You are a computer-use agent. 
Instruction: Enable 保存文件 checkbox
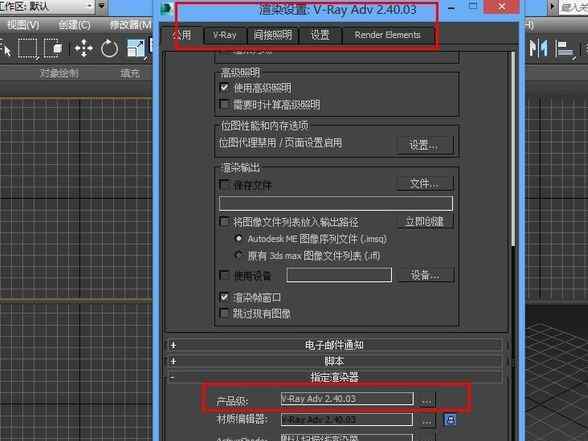(224, 184)
